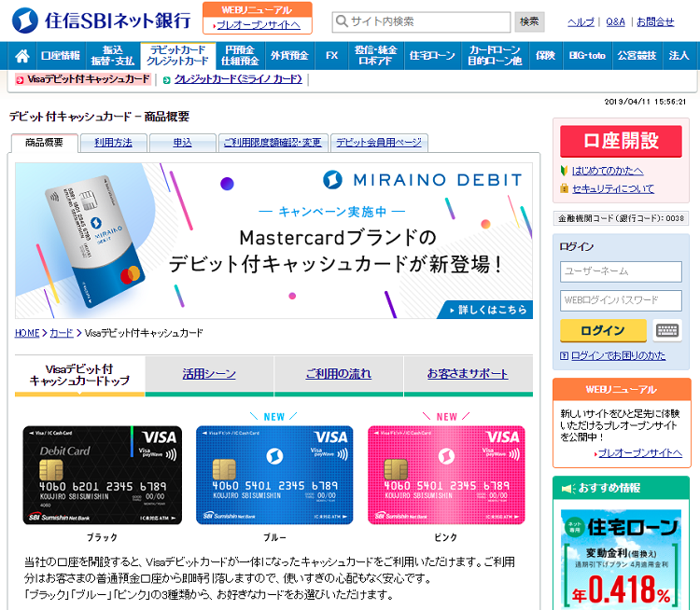Go to HOME breadcrumb link
This screenshot has height=610, width=700.
(27, 333)
